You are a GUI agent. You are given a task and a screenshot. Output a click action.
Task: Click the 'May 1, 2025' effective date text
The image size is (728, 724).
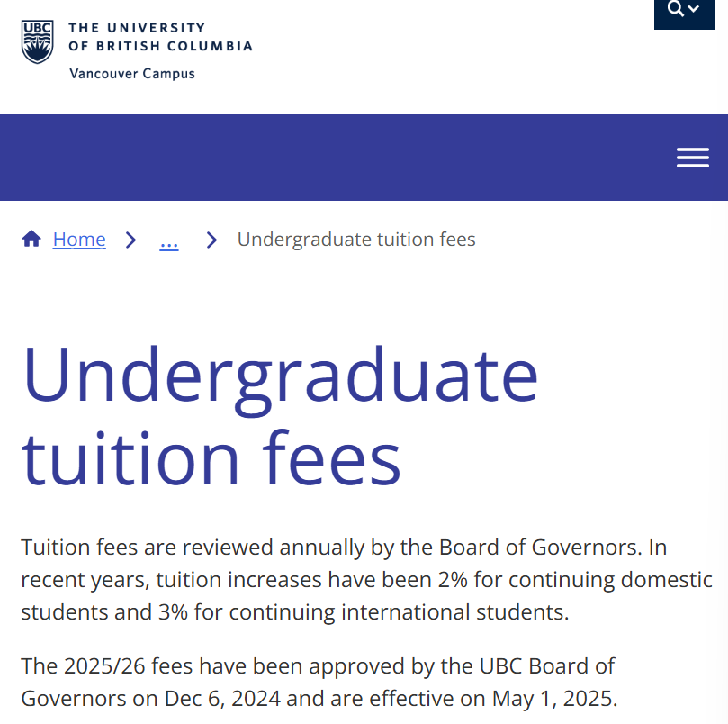[x=554, y=699]
